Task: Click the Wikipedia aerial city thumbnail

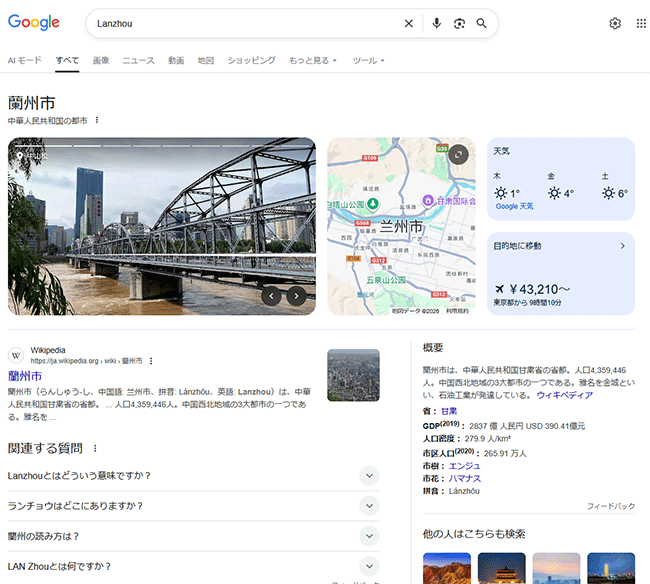Action: coord(353,375)
